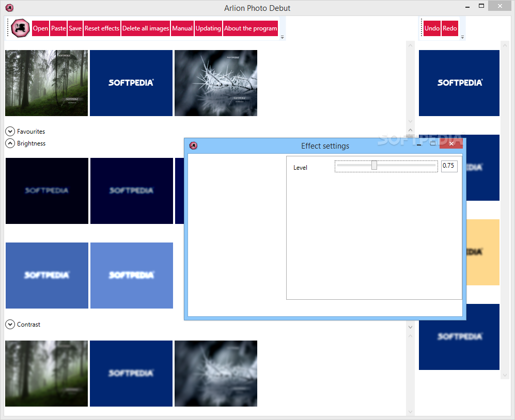The height and width of the screenshot is (420, 515).
Task: Redo the last undone effect
Action: [x=449, y=28]
